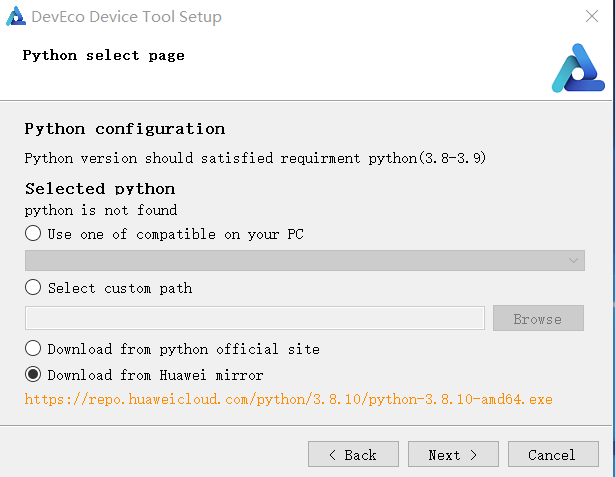The width and height of the screenshot is (615, 477).
Task: Select "Download from python official site" option
Action: coord(34,349)
